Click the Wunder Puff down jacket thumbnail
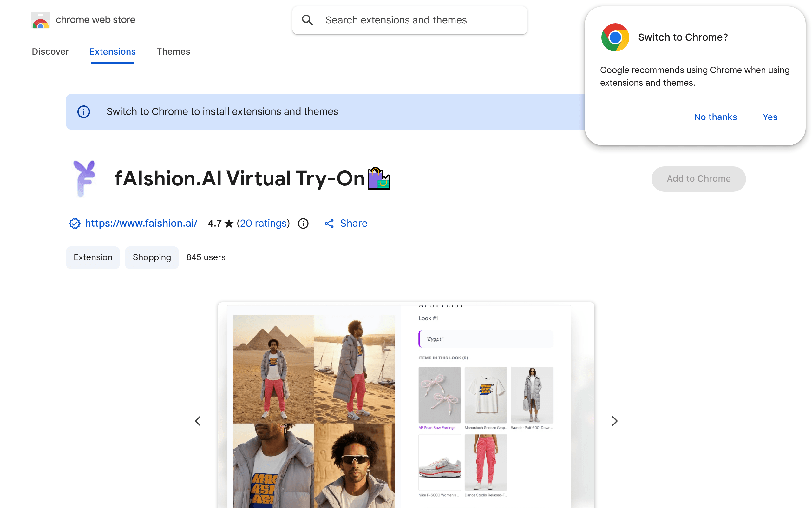 coord(532,395)
